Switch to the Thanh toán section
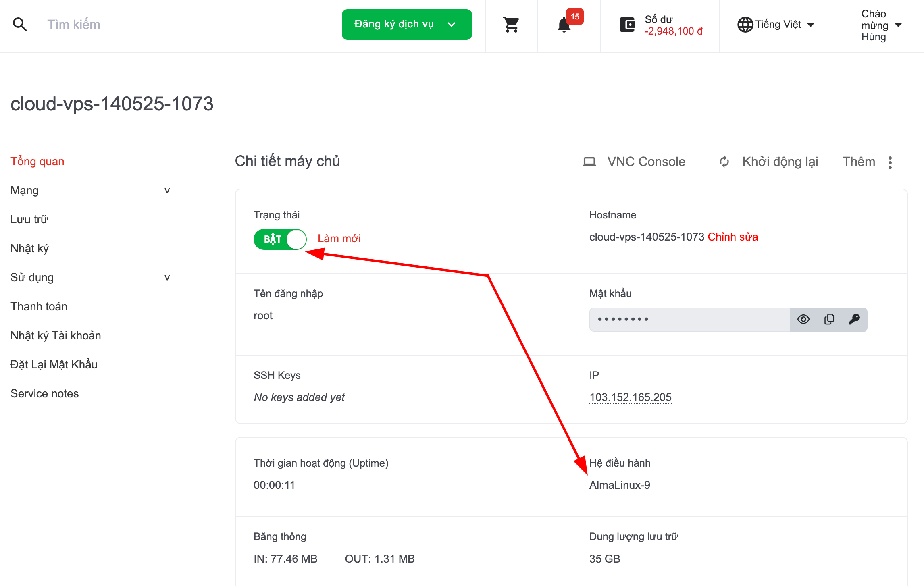924x586 pixels. (39, 306)
